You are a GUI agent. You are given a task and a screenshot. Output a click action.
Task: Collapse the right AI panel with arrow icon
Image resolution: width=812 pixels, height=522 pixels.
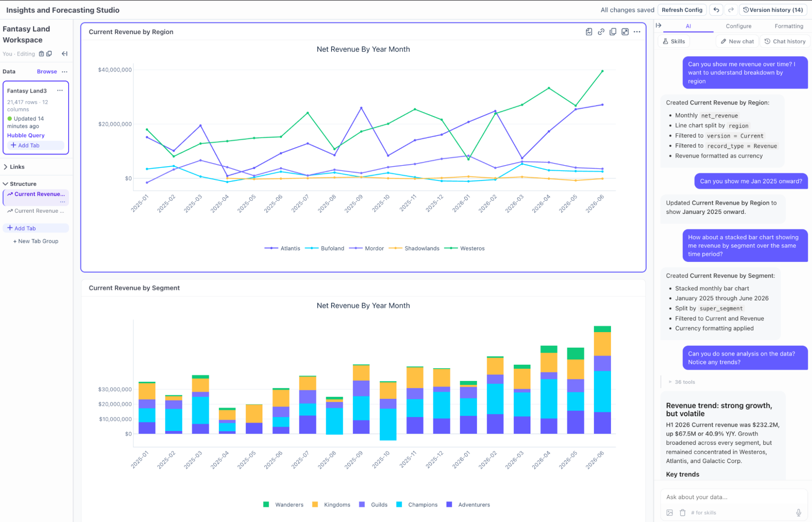(658, 25)
